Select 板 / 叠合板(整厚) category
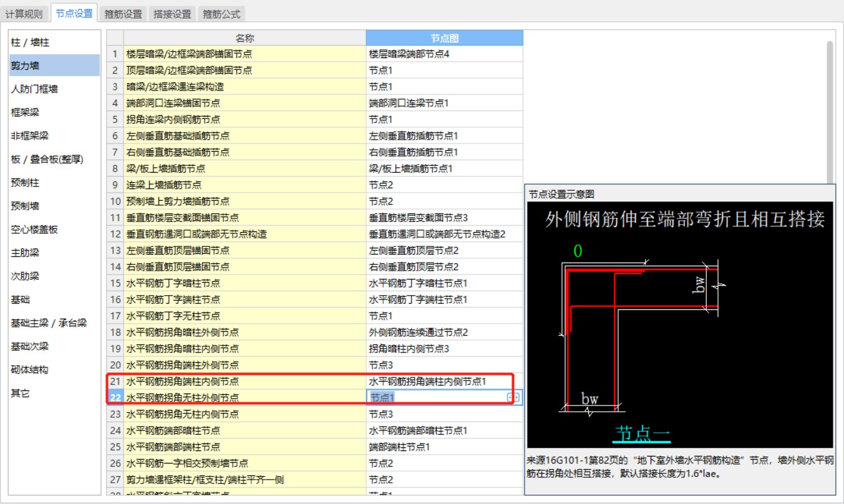Image resolution: width=844 pixels, height=504 pixels. coord(54,159)
